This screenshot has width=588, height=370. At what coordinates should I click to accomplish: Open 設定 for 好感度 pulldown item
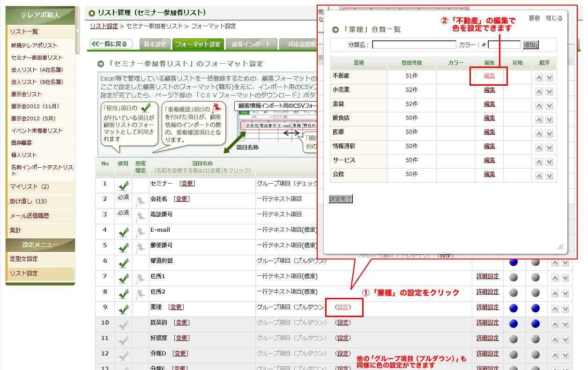point(343,338)
